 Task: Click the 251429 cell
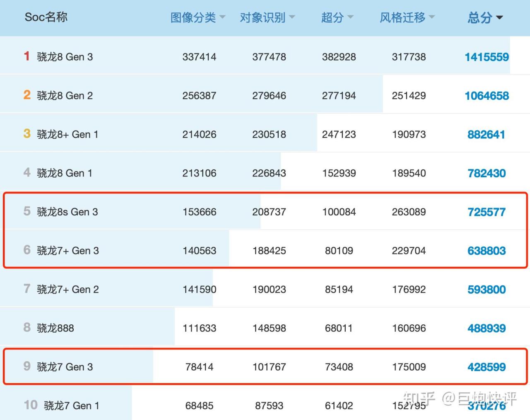[x=409, y=96]
